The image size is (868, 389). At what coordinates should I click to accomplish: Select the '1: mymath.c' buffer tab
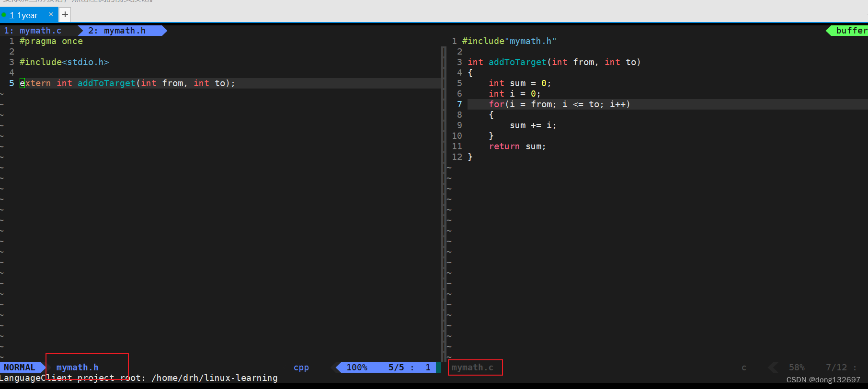click(40, 31)
